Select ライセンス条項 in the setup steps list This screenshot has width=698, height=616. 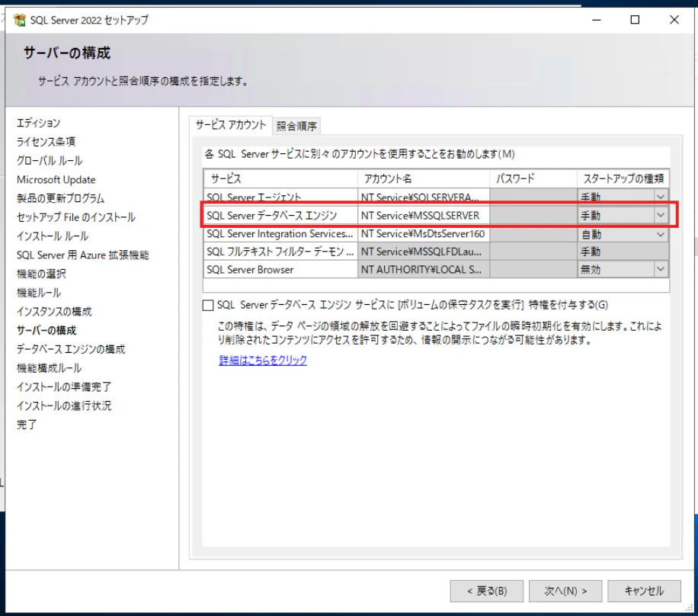(46, 142)
